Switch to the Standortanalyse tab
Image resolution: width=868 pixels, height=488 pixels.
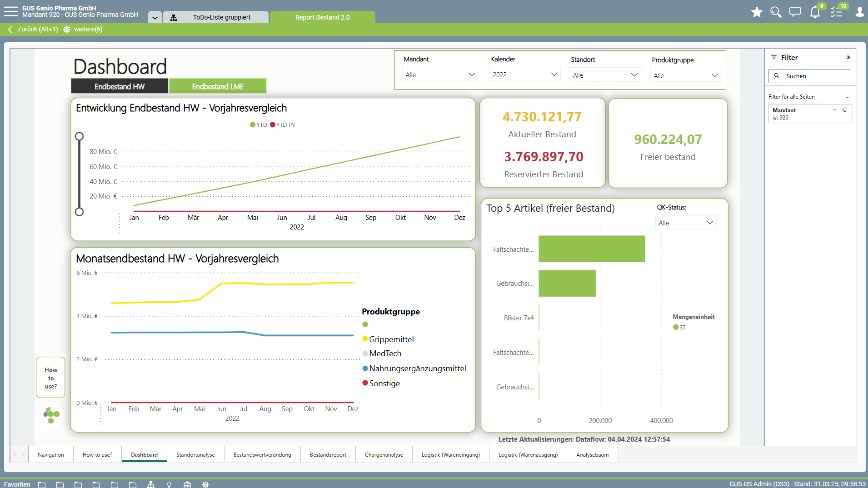pyautogui.click(x=195, y=455)
